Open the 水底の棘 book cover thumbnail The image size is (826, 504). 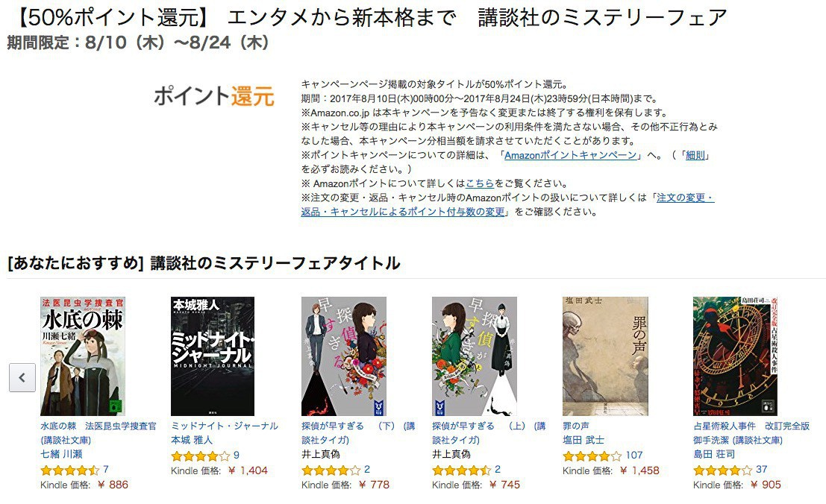[x=83, y=356]
